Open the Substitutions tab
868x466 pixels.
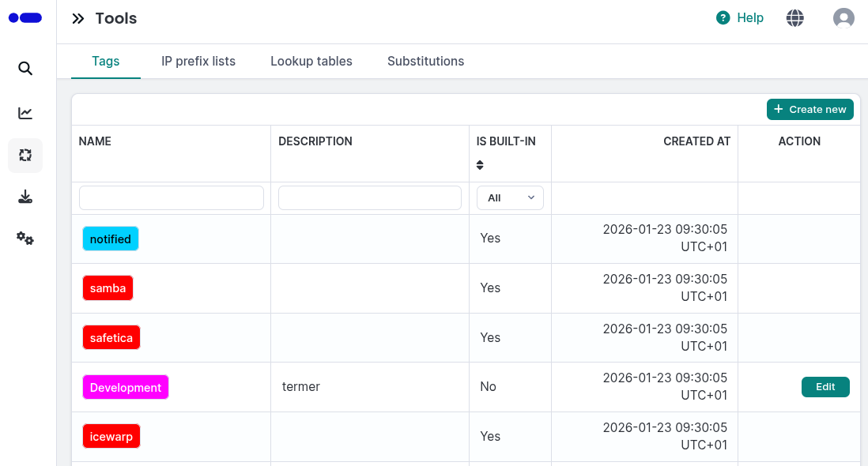[x=425, y=61]
